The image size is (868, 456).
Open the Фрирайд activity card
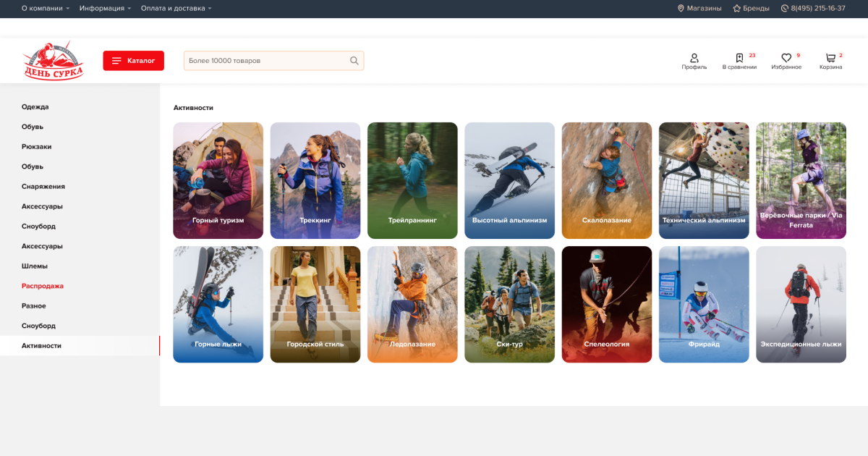(x=704, y=304)
